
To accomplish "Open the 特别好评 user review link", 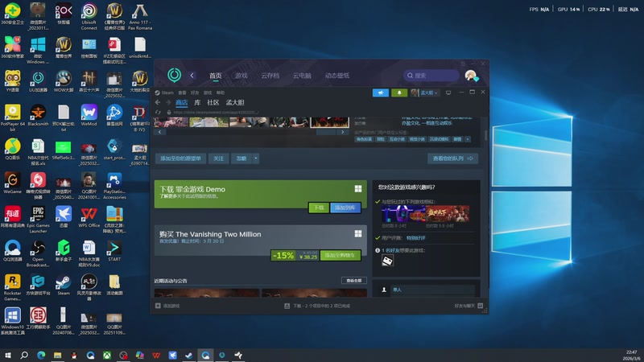I will (x=415, y=238).
